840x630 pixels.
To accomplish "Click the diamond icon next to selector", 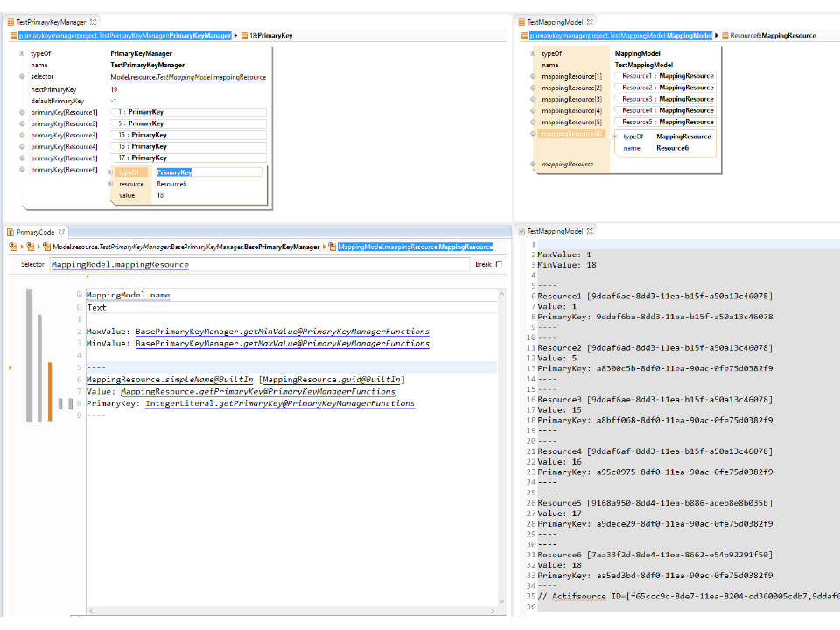I will tap(22, 77).
